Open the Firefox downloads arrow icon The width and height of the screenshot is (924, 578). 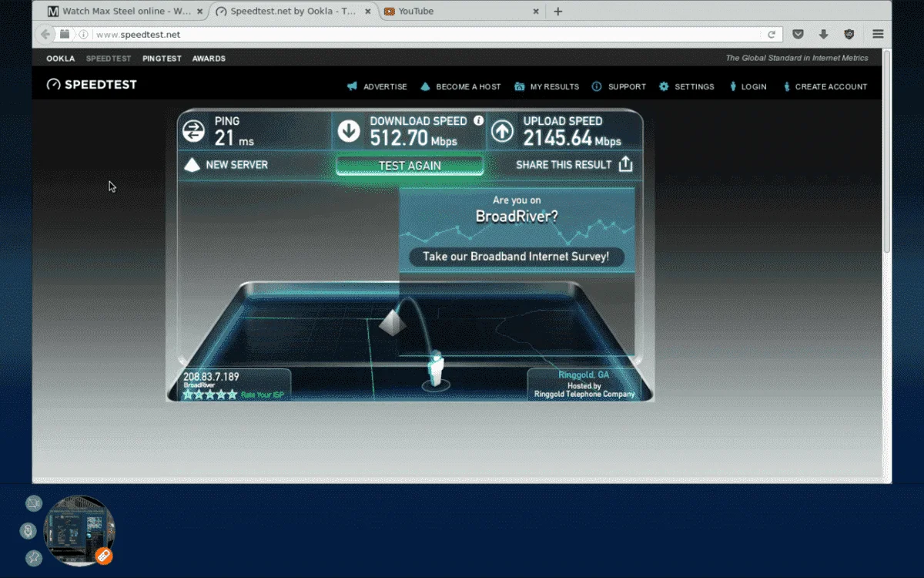pos(823,34)
